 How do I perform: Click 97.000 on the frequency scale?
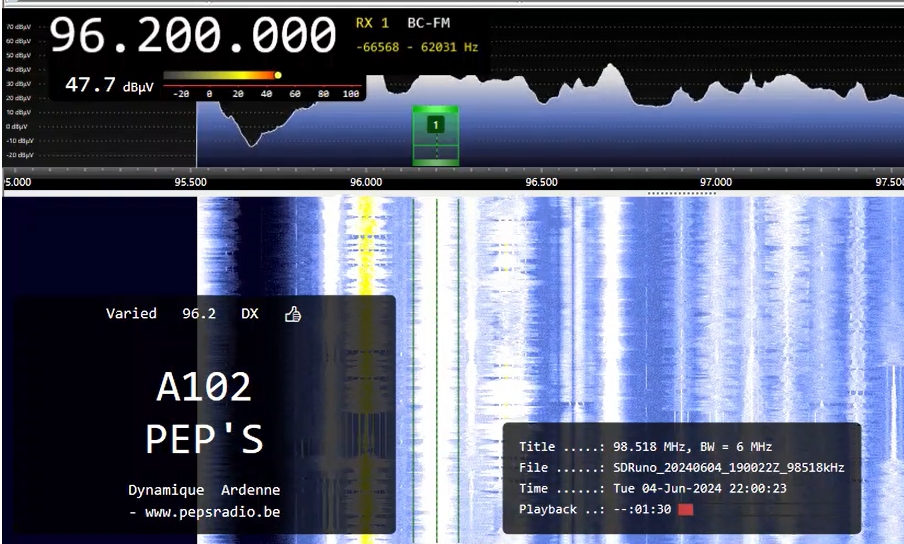coord(716,182)
